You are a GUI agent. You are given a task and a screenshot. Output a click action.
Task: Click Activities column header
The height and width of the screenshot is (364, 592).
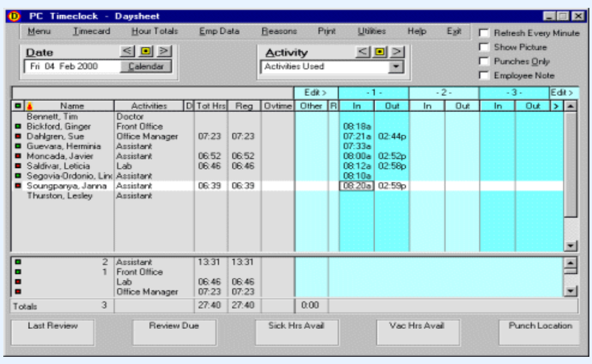coord(148,106)
